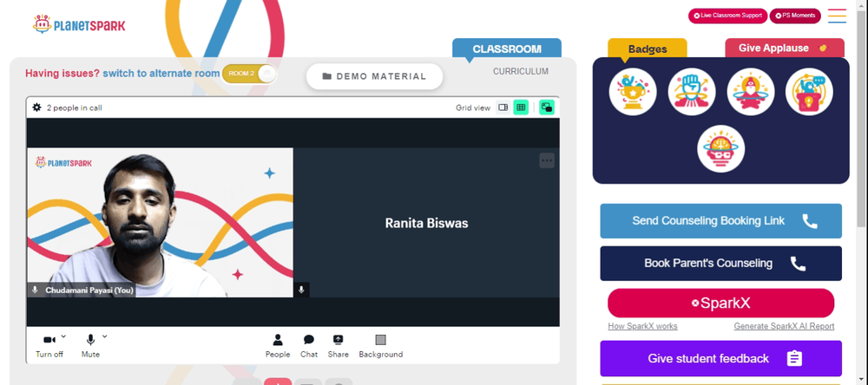
Task: Click the "Grid view" label
Action: pos(473,108)
